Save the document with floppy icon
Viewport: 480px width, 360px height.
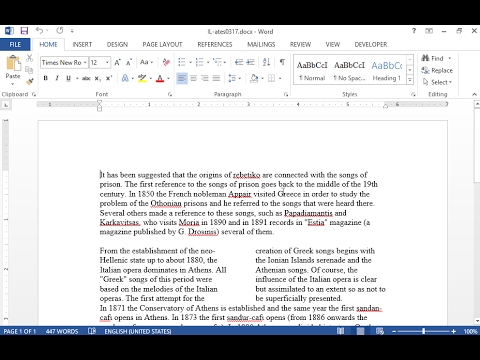click(24, 31)
